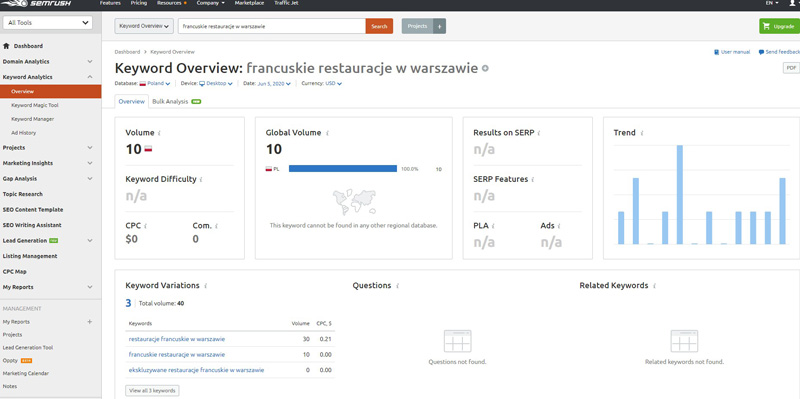Open the Keyword Overview selector dropdown
Viewport: 800px width, 399px height.
(144, 26)
